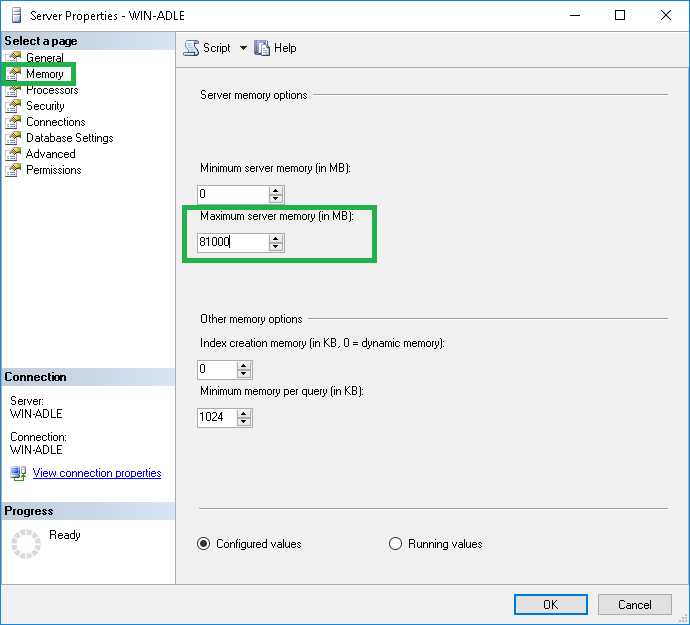Image resolution: width=690 pixels, height=625 pixels.
Task: Click the Help button label
Action: tap(285, 48)
